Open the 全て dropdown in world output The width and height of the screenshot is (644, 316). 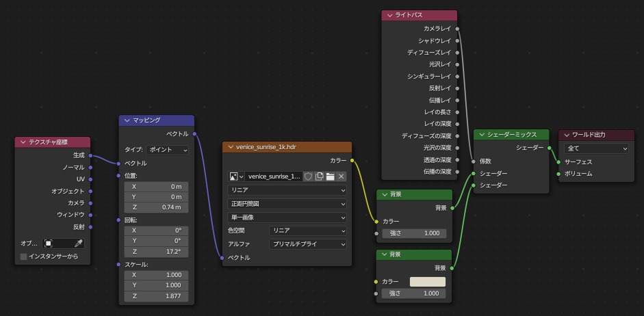click(596, 148)
